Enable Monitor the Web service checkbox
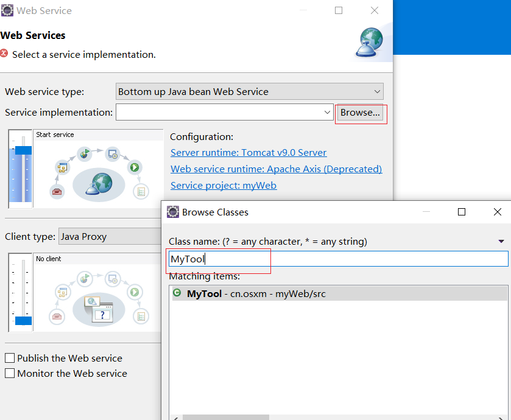The width and height of the screenshot is (511, 420). coord(10,373)
